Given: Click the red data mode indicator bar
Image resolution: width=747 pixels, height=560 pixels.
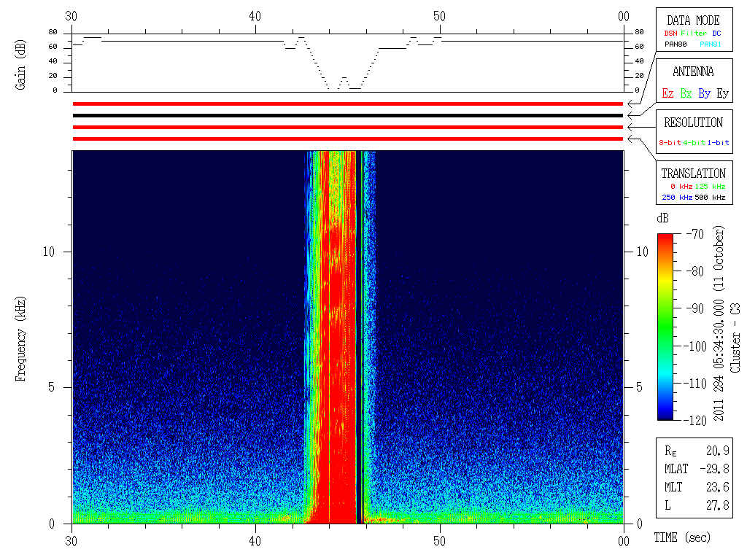Looking at the screenshot, I should pyautogui.click(x=348, y=104).
